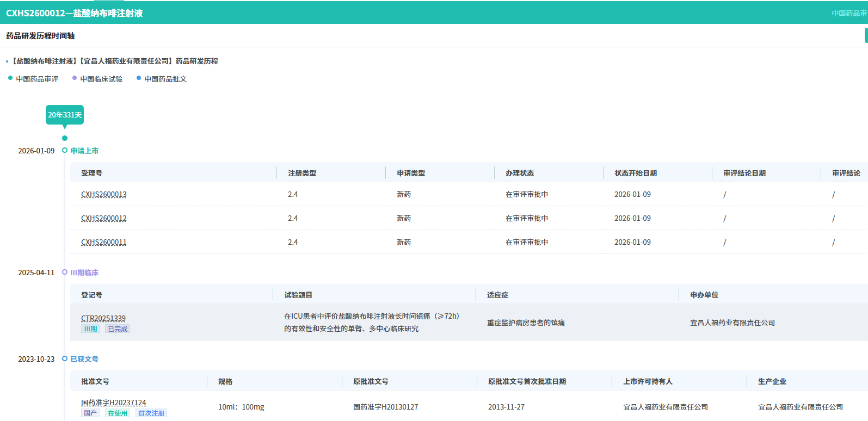Viewport: 868px width, 421px height.
Task: Click the 在使用 status tag
Action: [x=118, y=413]
